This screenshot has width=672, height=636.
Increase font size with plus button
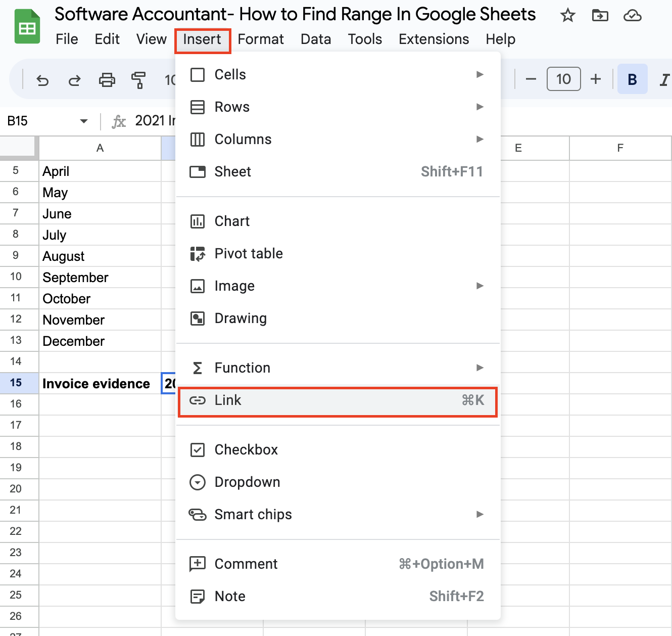click(596, 79)
